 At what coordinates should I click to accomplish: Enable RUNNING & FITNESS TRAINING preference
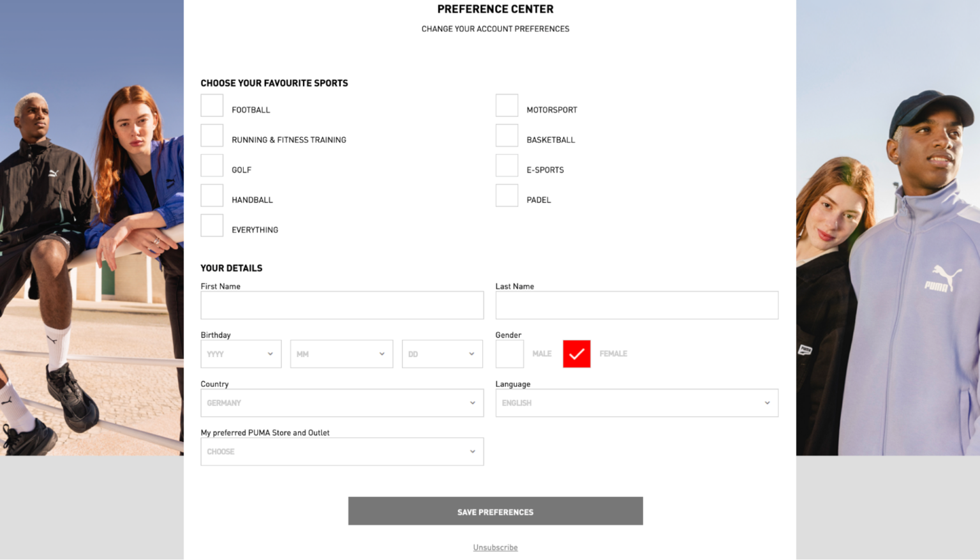click(211, 135)
